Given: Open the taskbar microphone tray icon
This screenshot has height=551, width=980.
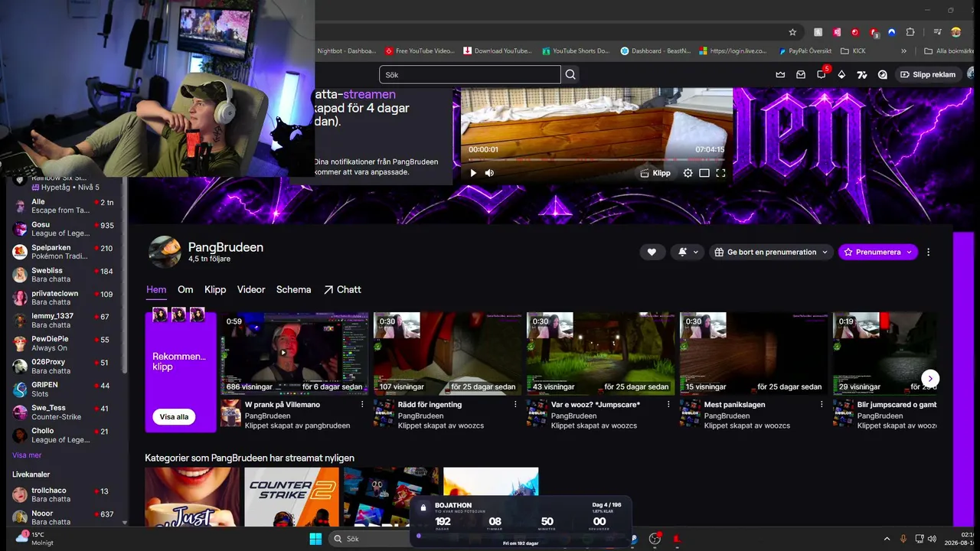Looking at the screenshot, I should point(903,539).
